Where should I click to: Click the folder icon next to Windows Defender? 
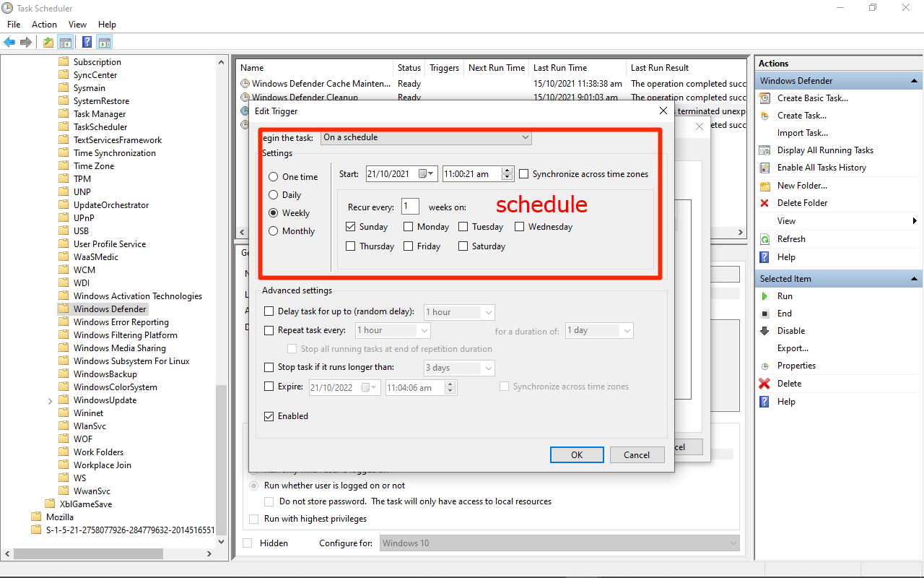64,309
